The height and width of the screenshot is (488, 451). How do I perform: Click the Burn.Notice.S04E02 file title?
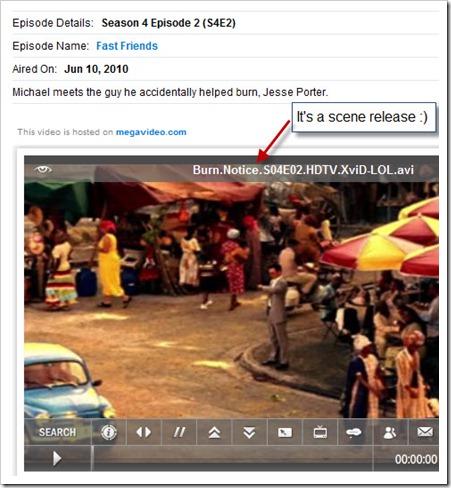(x=303, y=170)
